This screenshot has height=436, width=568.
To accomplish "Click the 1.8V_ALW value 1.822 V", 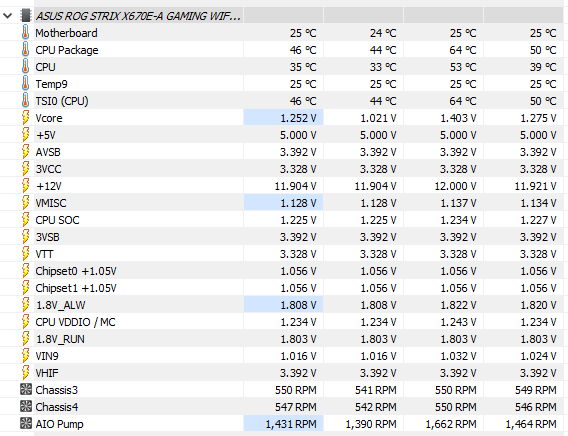I will (x=458, y=305).
